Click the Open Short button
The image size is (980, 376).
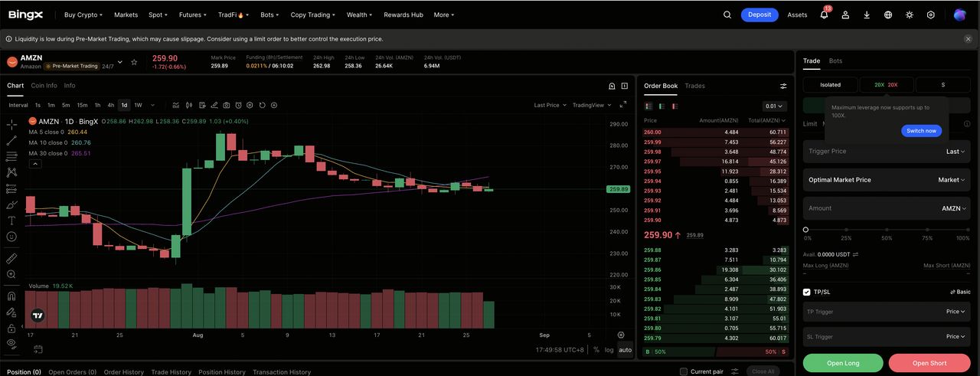pyautogui.click(x=929, y=363)
